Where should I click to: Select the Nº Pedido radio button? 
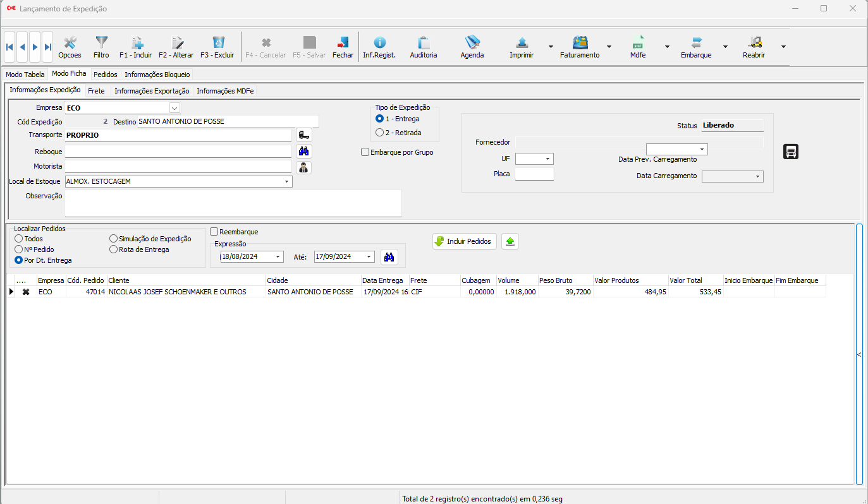pyautogui.click(x=19, y=249)
